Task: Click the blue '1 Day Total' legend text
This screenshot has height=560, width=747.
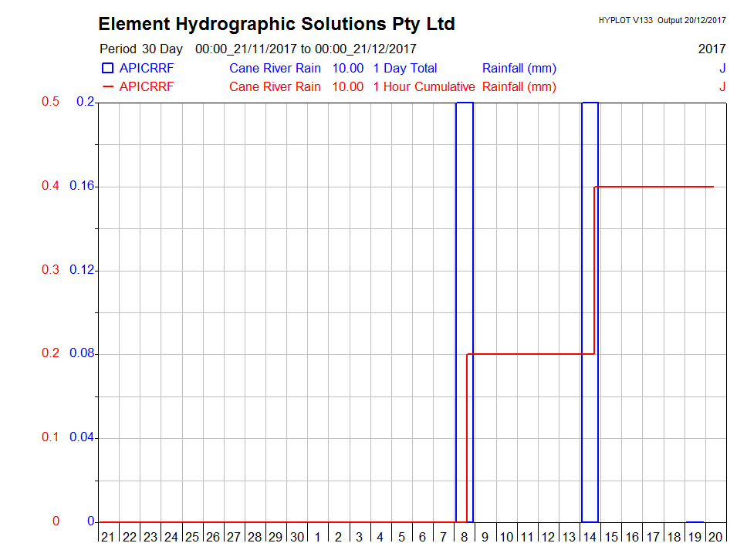Action: [404, 68]
